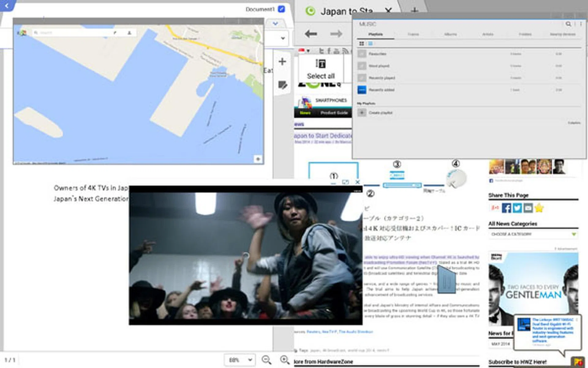This screenshot has height=368, width=588.
Task: Open the Music app overflow menu
Action: pos(580,24)
